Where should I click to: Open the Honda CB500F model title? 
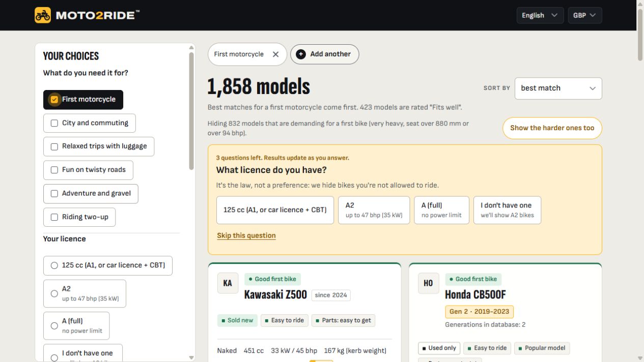pyautogui.click(x=475, y=295)
